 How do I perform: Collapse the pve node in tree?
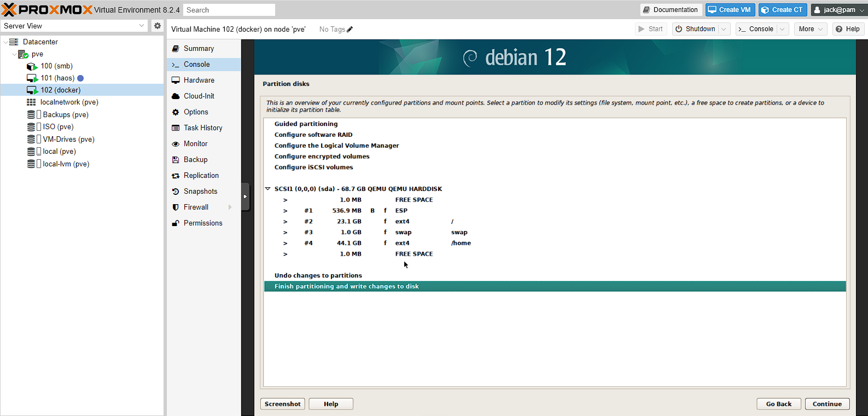pyautogui.click(x=14, y=54)
